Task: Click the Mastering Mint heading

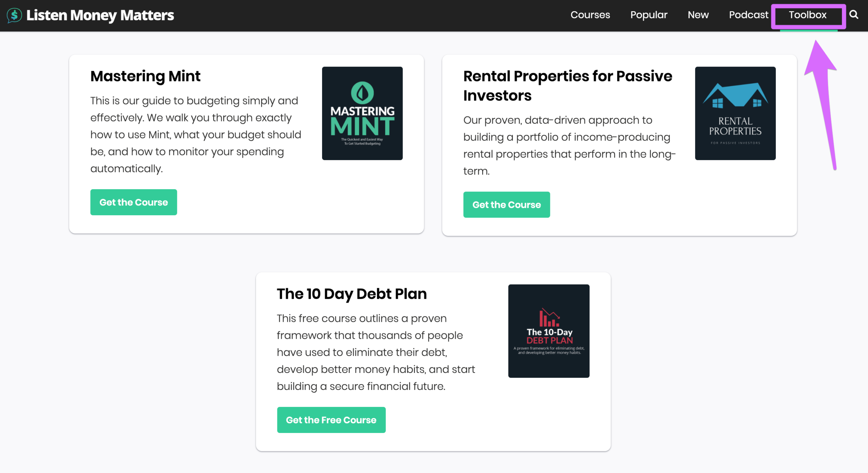Action: [145, 76]
